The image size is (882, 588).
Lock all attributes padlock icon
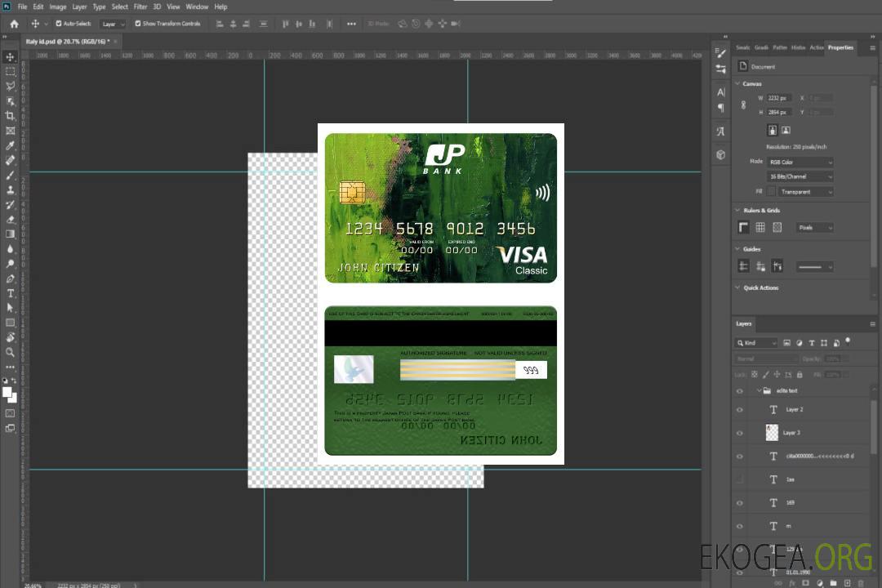(x=800, y=374)
